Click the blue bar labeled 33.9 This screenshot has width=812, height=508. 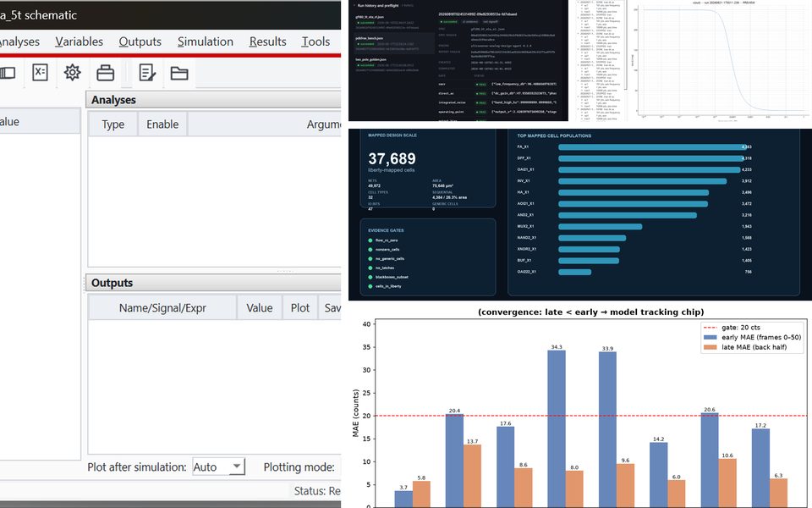click(607, 429)
